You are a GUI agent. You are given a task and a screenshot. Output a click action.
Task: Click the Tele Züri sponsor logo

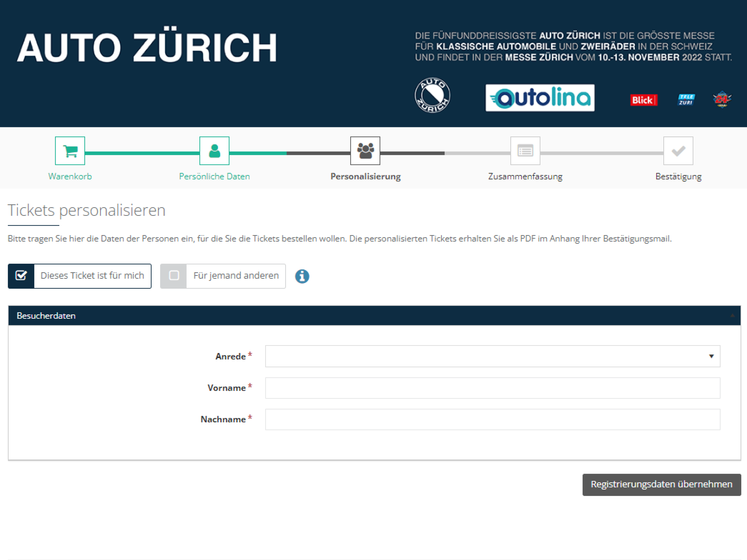pos(686,100)
